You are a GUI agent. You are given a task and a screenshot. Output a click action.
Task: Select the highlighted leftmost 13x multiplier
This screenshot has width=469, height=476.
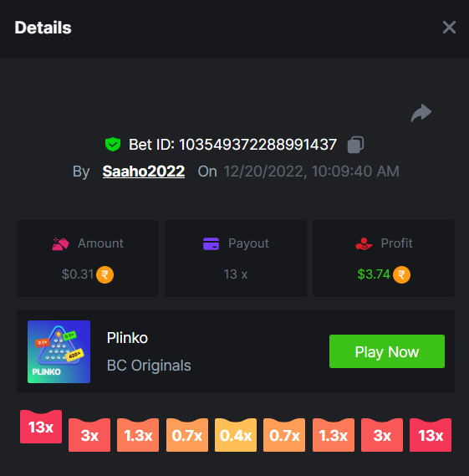tap(41, 427)
